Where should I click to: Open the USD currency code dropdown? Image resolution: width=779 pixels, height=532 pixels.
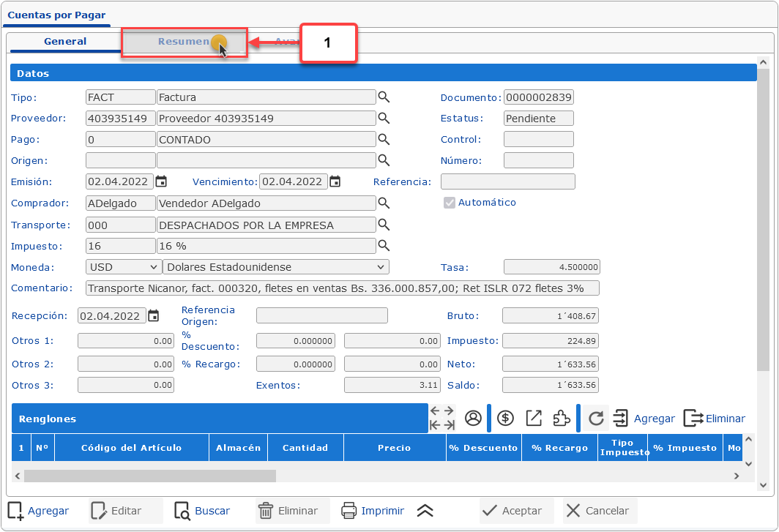pos(123,267)
